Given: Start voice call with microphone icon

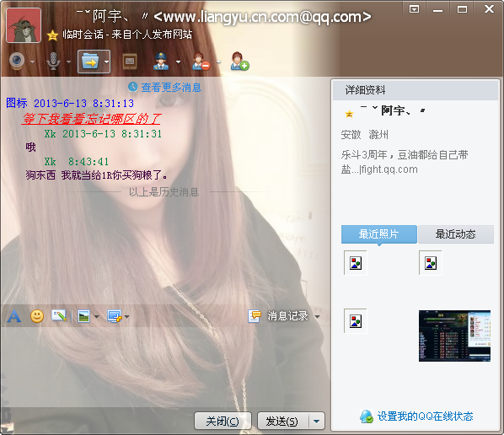Looking at the screenshot, I should [x=53, y=61].
